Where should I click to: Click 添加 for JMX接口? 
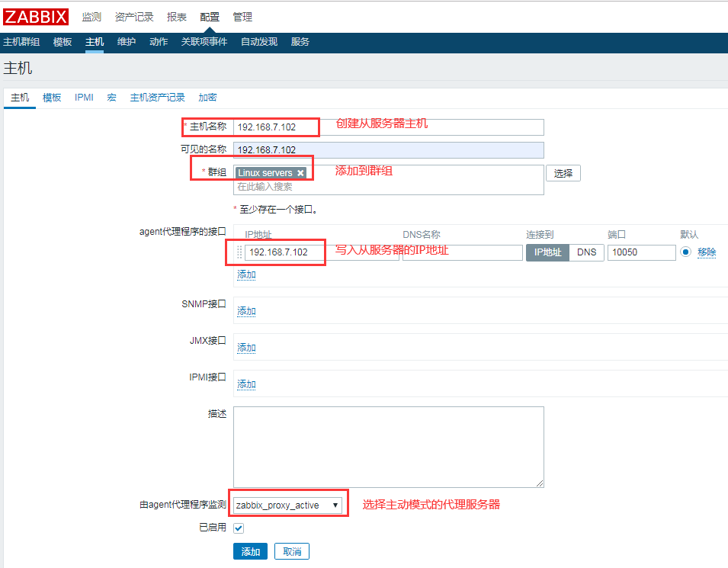pos(246,348)
